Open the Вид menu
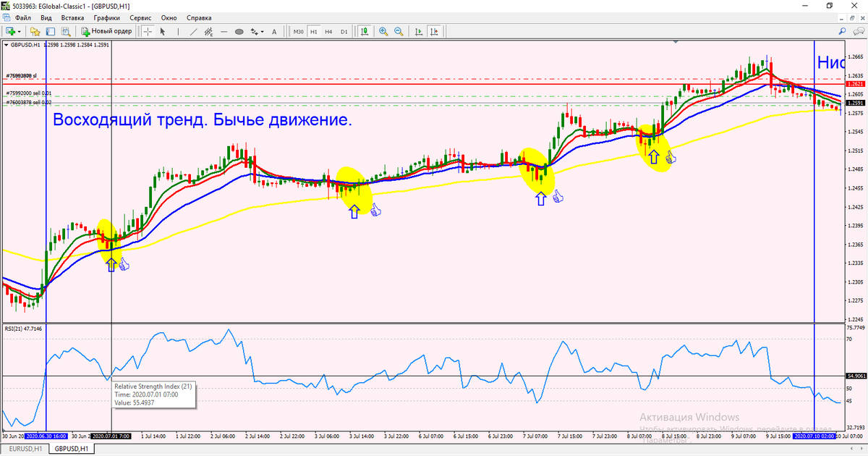This screenshot has width=868, height=456. [x=46, y=17]
